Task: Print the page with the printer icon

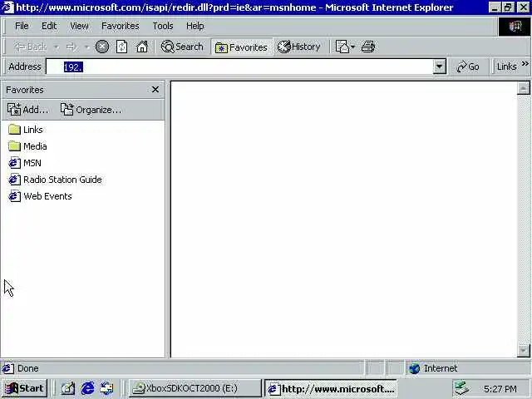Action: [x=367, y=47]
